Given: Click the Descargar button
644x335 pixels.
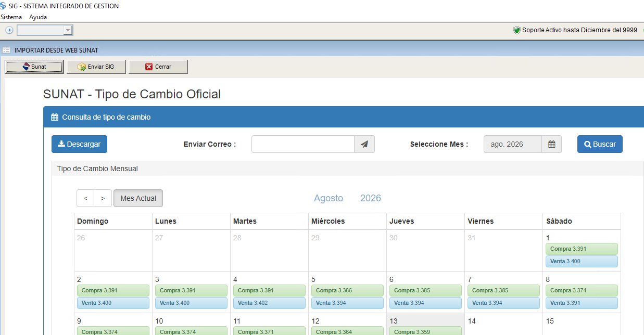Looking at the screenshot, I should (79, 144).
